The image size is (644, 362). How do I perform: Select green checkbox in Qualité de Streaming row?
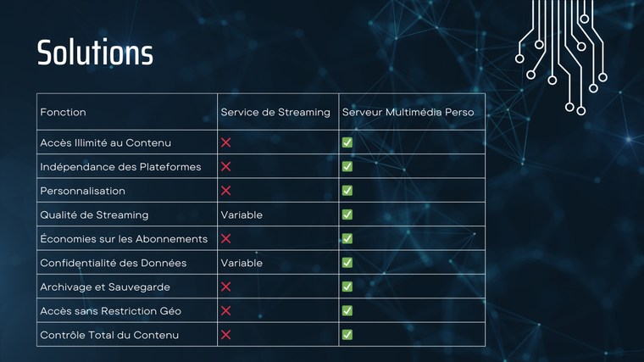(347, 214)
